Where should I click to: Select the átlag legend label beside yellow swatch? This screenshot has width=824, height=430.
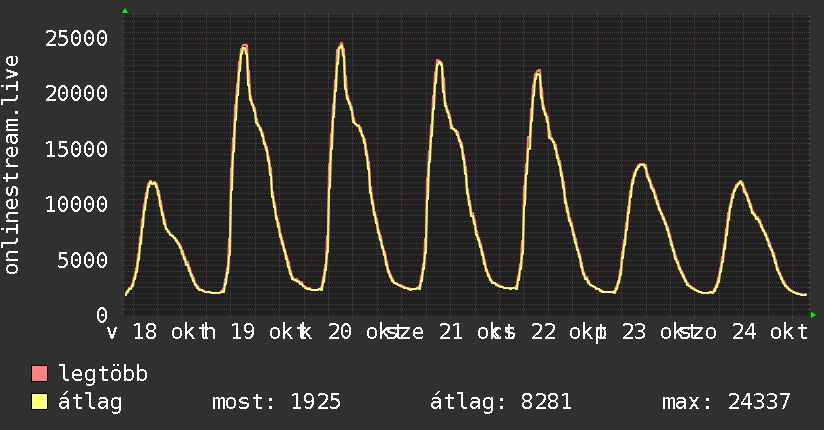[x=90, y=402]
